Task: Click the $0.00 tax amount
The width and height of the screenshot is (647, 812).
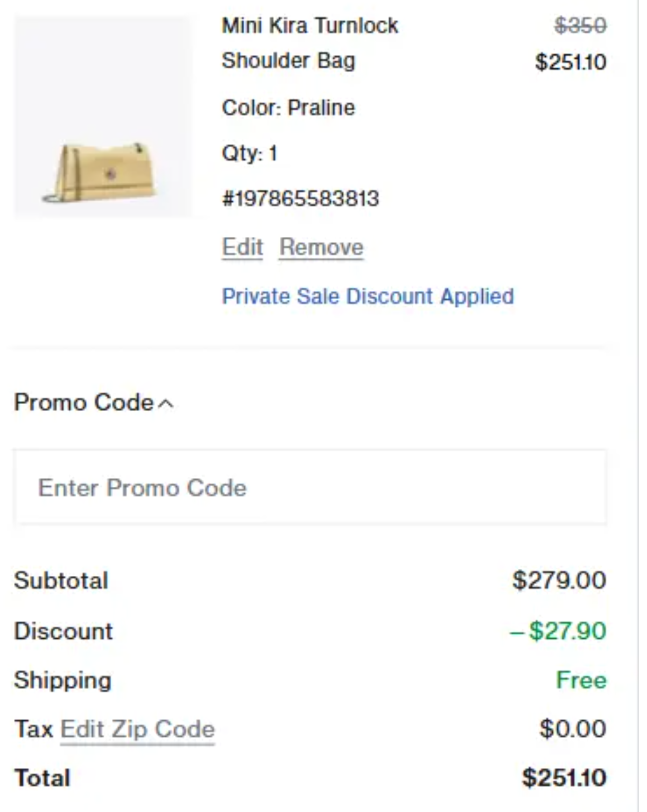Action: pyautogui.click(x=572, y=729)
